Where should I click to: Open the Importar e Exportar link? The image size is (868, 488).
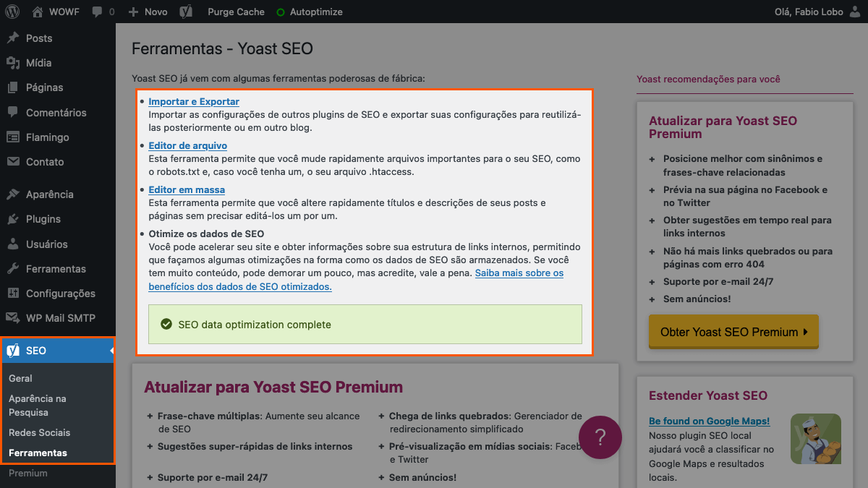click(x=194, y=101)
